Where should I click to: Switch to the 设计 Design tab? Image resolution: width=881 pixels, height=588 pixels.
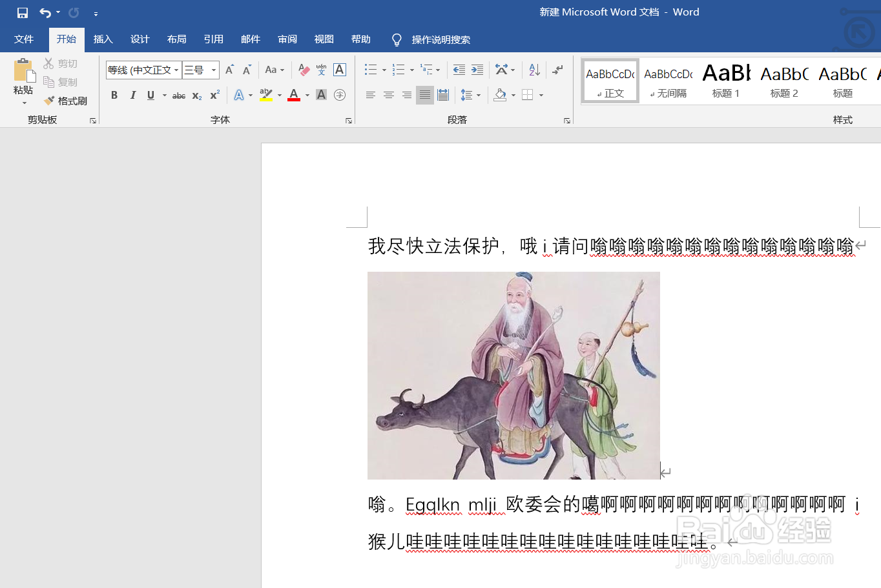tap(140, 39)
